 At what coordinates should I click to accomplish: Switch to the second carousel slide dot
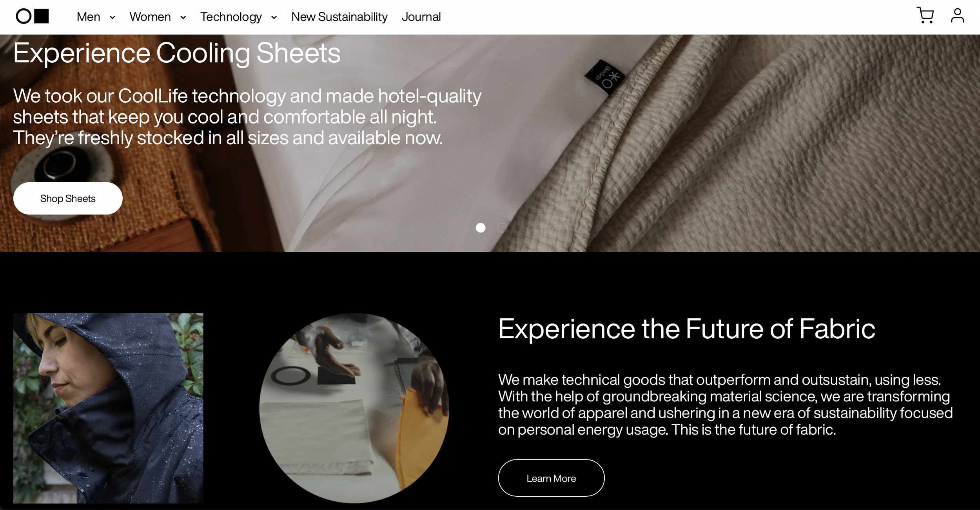pos(502,228)
